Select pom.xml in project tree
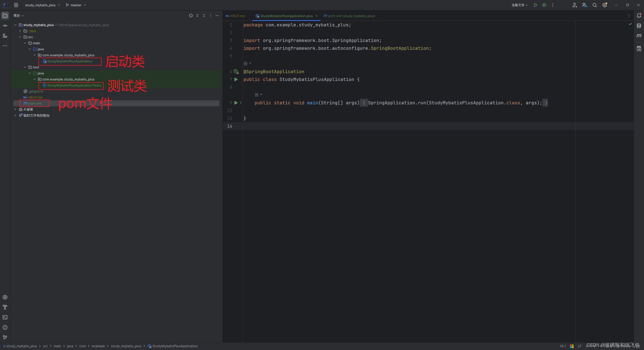Viewport: 644px width, 350px height. (32, 103)
